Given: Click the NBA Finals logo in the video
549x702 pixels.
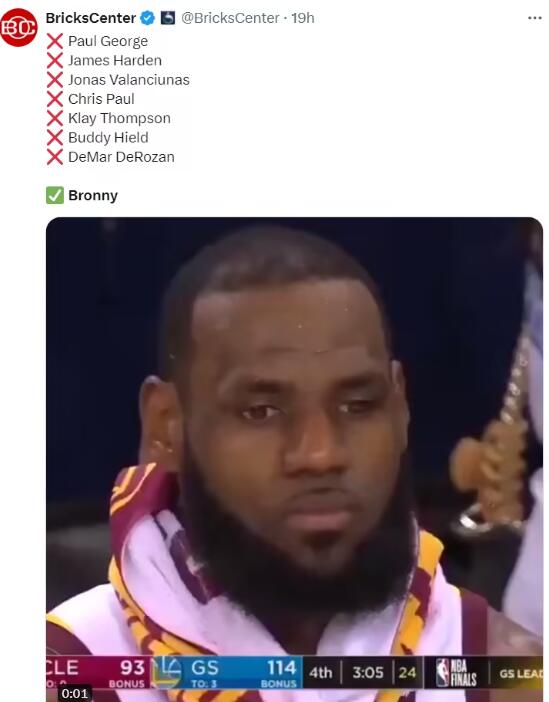Looking at the screenshot, I should coord(456,672).
